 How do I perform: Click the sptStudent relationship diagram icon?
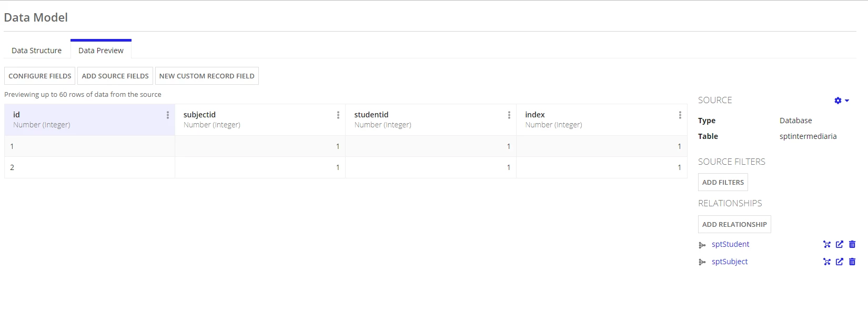827,244
